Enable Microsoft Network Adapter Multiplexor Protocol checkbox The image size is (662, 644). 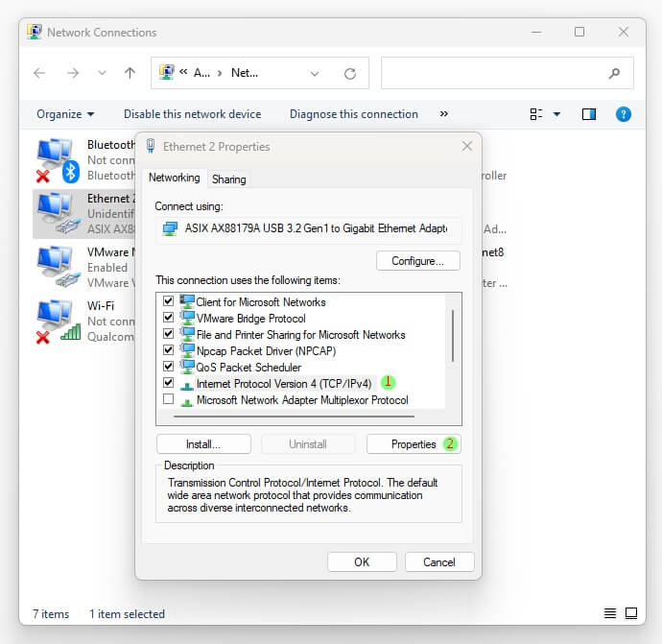point(169,399)
